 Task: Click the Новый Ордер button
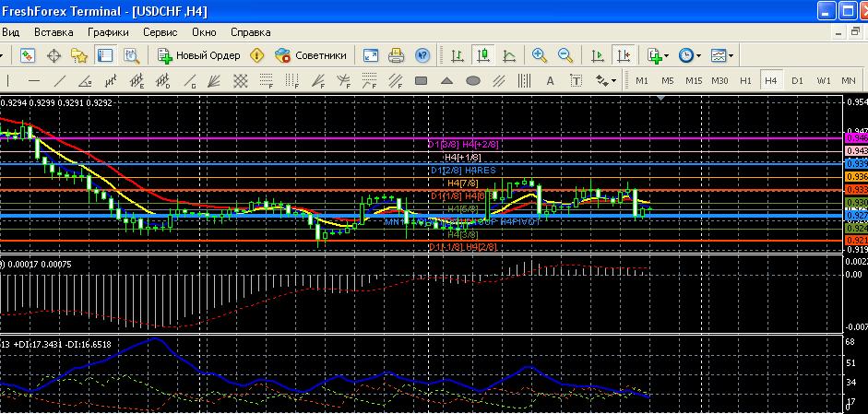point(198,56)
